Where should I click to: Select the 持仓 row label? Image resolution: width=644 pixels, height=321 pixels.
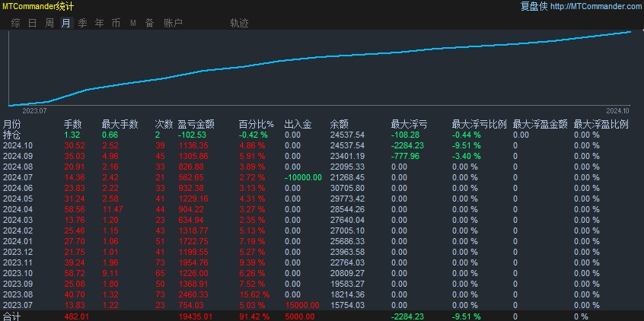(11, 135)
